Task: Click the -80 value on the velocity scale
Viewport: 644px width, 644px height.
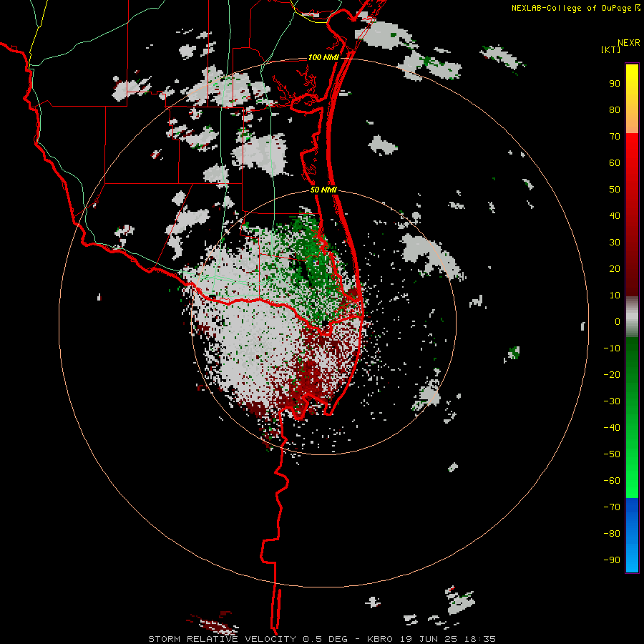Action: pyautogui.click(x=612, y=534)
